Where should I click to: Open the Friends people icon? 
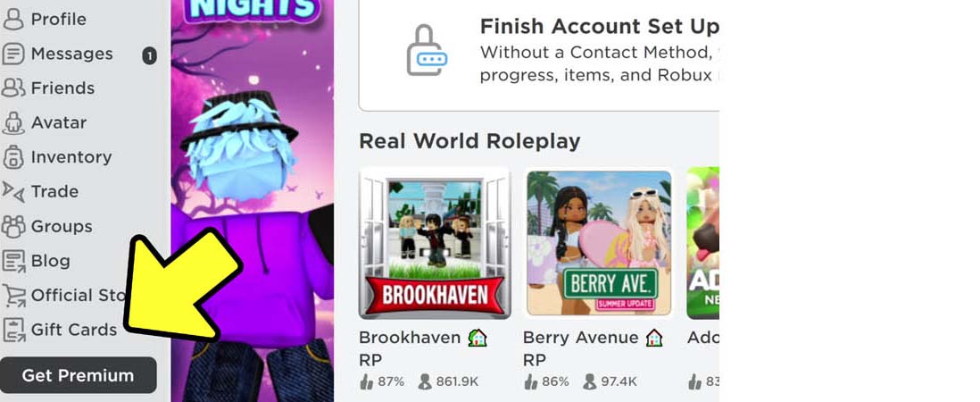tap(12, 88)
